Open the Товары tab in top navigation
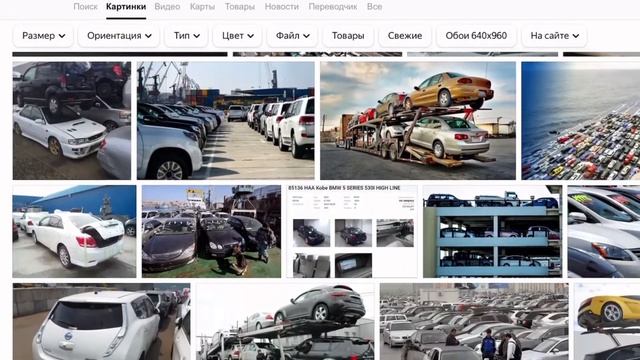 pos(240,7)
